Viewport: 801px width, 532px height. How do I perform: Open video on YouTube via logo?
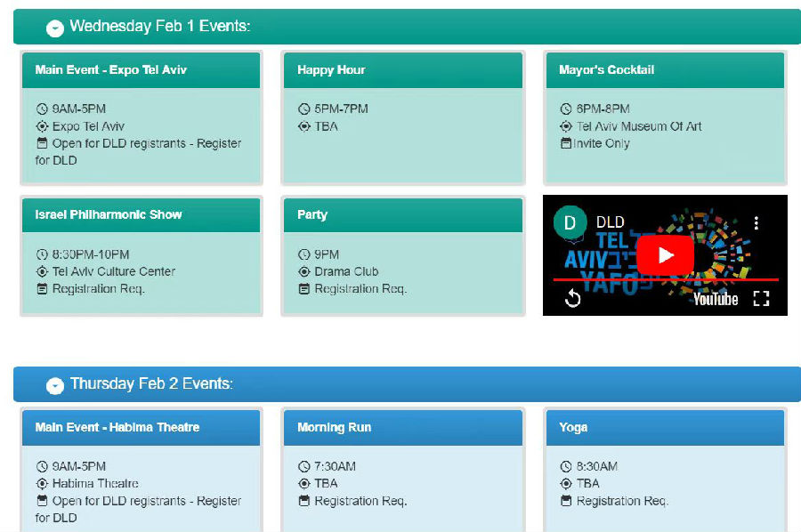click(716, 300)
